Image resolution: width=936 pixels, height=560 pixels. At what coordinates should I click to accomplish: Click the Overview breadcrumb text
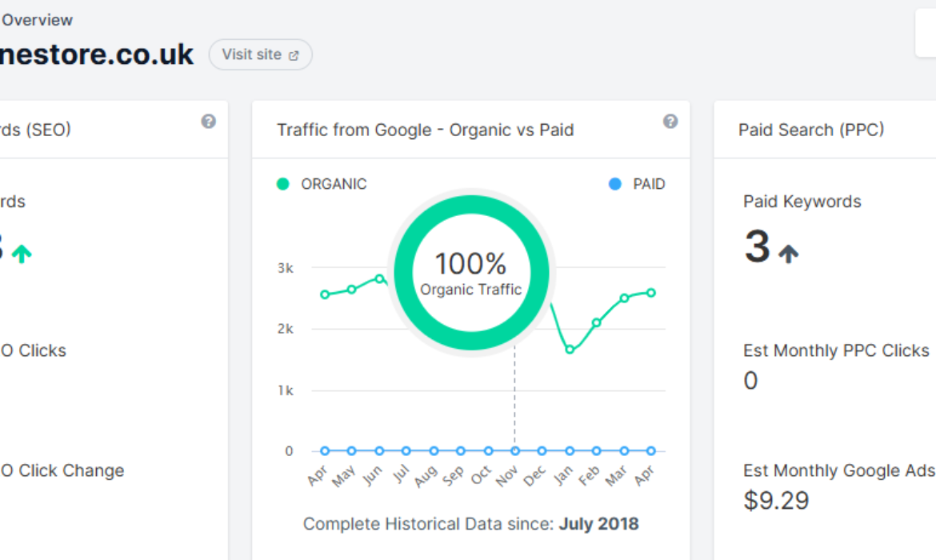(37, 20)
